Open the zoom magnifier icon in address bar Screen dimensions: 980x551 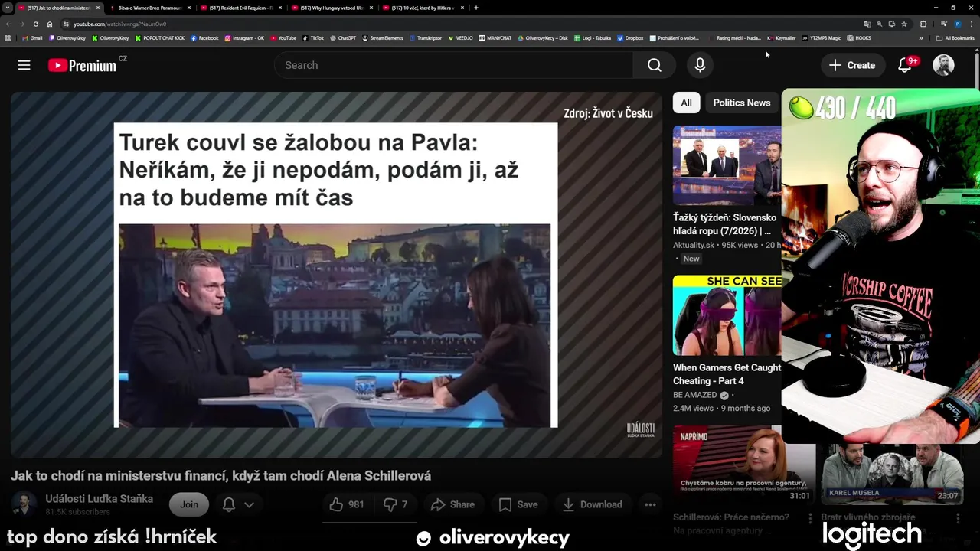click(879, 24)
